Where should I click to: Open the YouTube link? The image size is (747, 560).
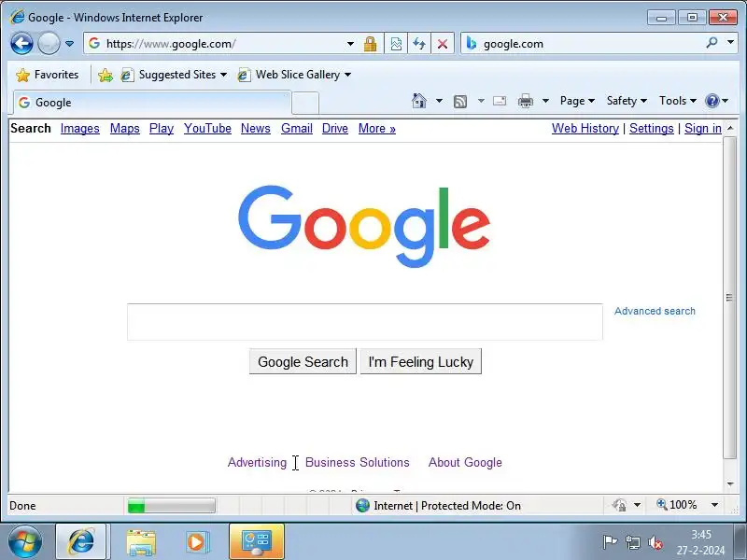pos(207,129)
